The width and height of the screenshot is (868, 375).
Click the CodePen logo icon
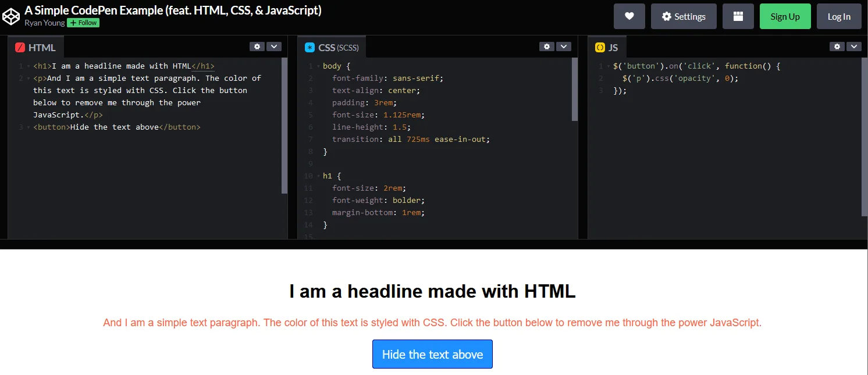[x=11, y=16]
